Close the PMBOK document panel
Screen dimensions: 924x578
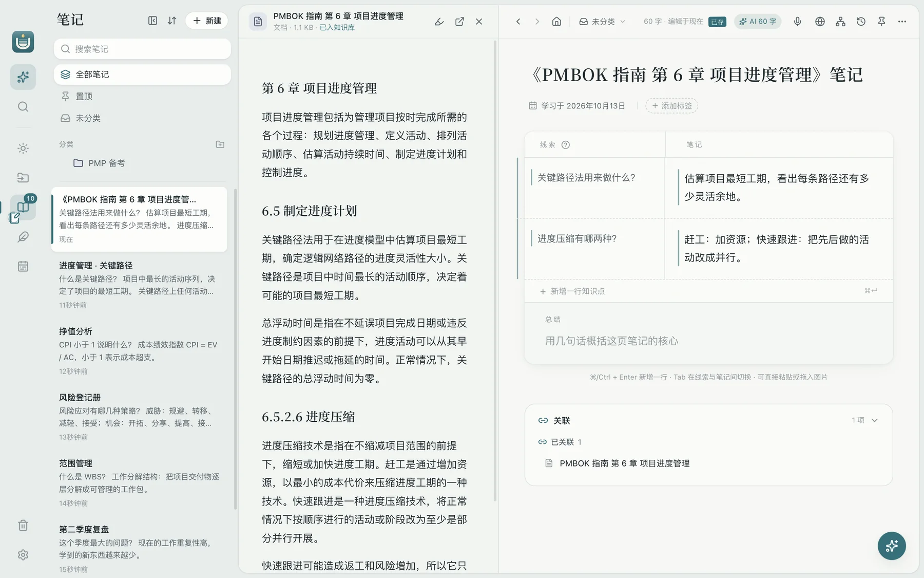479,22
